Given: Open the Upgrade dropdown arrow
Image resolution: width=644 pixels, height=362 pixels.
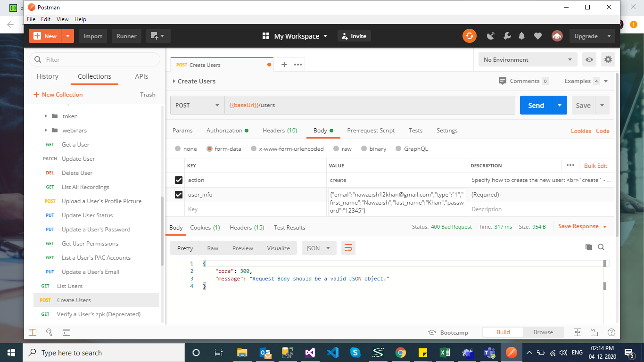Looking at the screenshot, I should (609, 36).
